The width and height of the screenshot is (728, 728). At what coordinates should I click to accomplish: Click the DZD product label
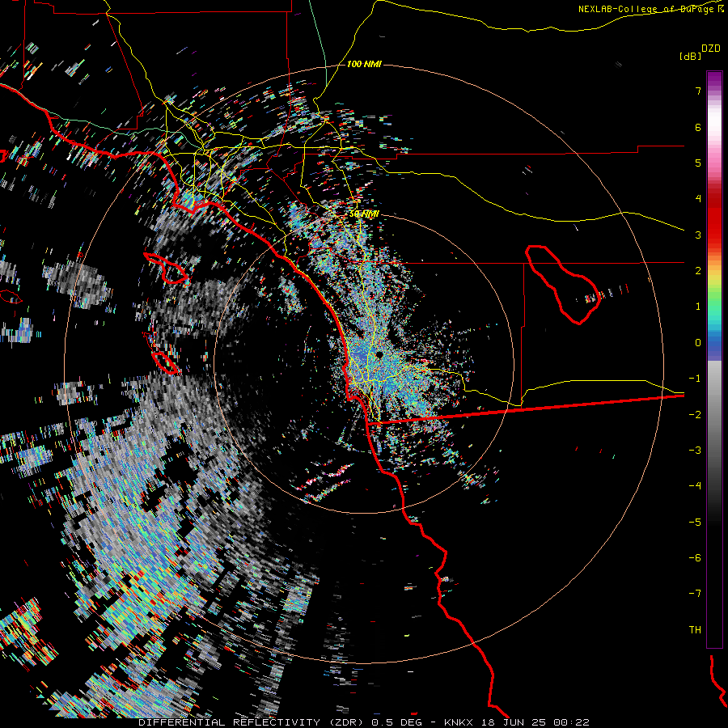[x=711, y=49]
